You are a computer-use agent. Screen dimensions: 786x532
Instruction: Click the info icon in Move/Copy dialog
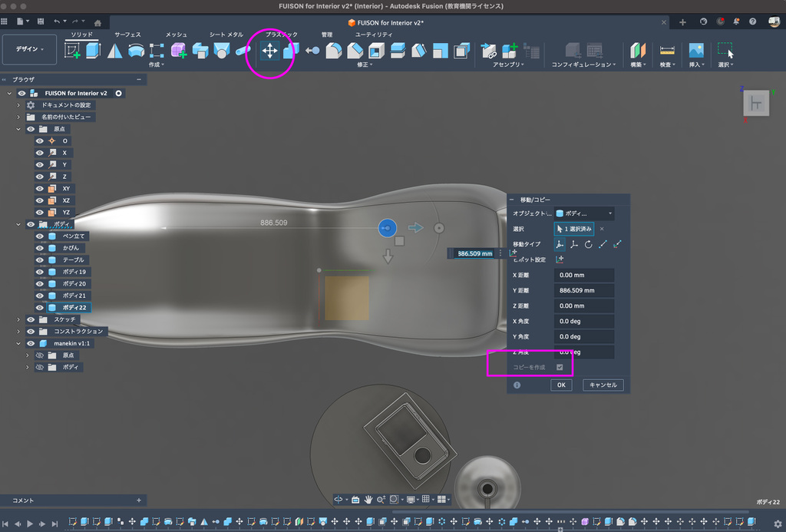point(517,385)
